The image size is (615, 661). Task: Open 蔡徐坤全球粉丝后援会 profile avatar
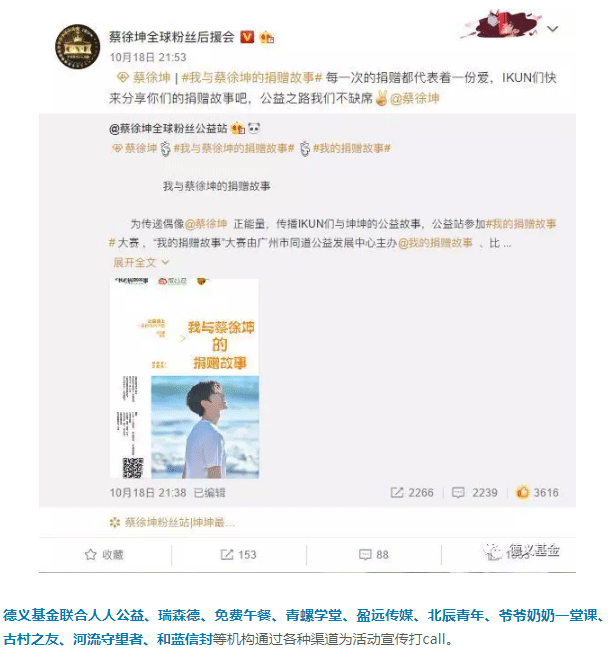78,46
